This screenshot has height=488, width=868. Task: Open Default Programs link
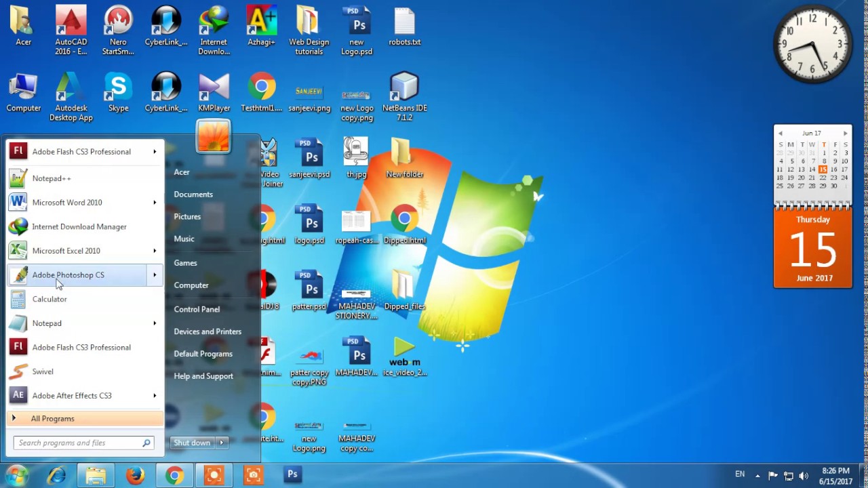pos(203,354)
